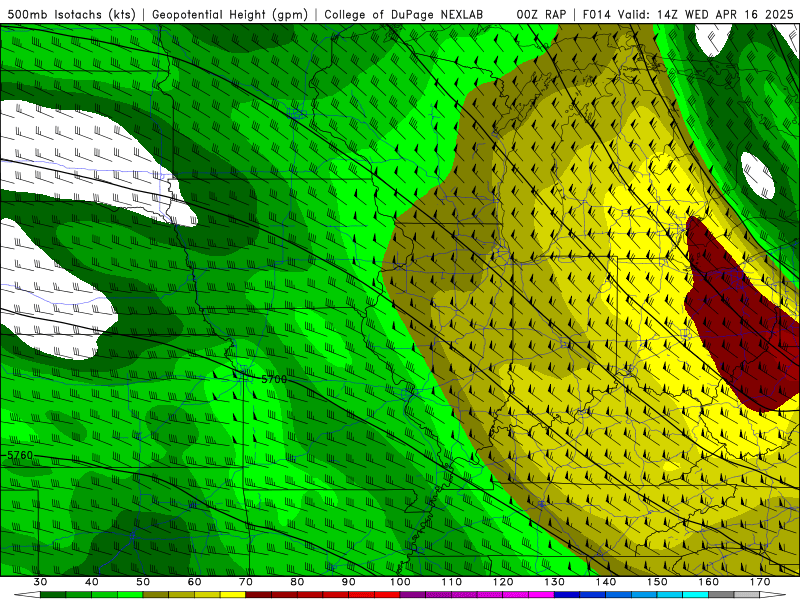
Task: Click the 5760 height contour label
Action: (x=19, y=455)
